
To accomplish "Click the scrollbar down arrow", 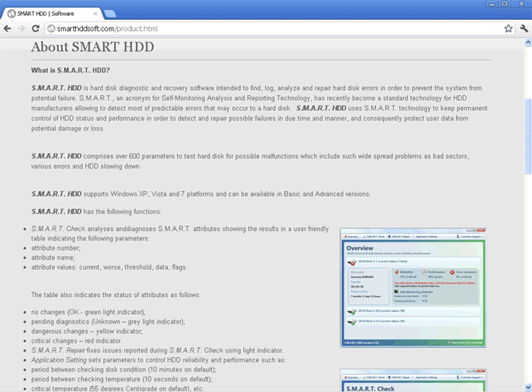I will tap(527, 387).
